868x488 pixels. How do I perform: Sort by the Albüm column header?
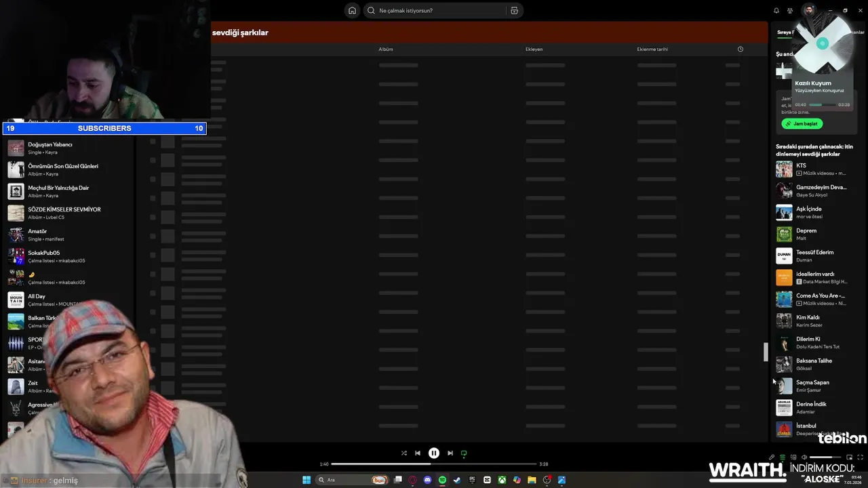[386, 49]
